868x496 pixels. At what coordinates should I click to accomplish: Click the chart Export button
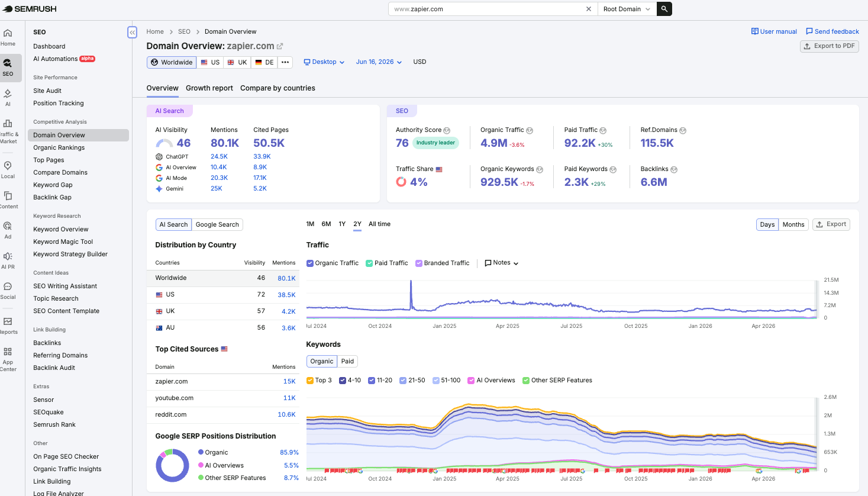831,224
